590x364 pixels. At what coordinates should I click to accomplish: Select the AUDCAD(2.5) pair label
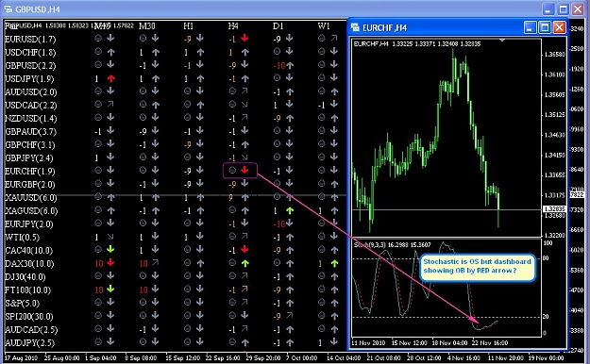pyautogui.click(x=31, y=330)
